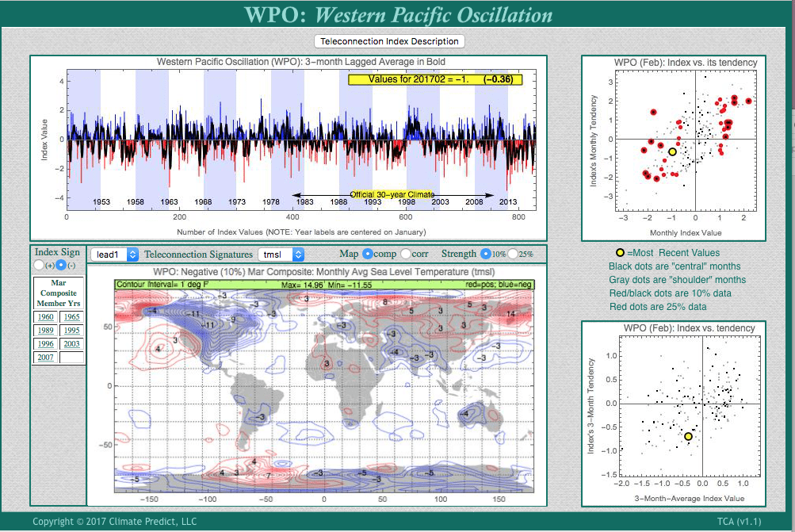Set Strength to 10% radio

(x=486, y=254)
